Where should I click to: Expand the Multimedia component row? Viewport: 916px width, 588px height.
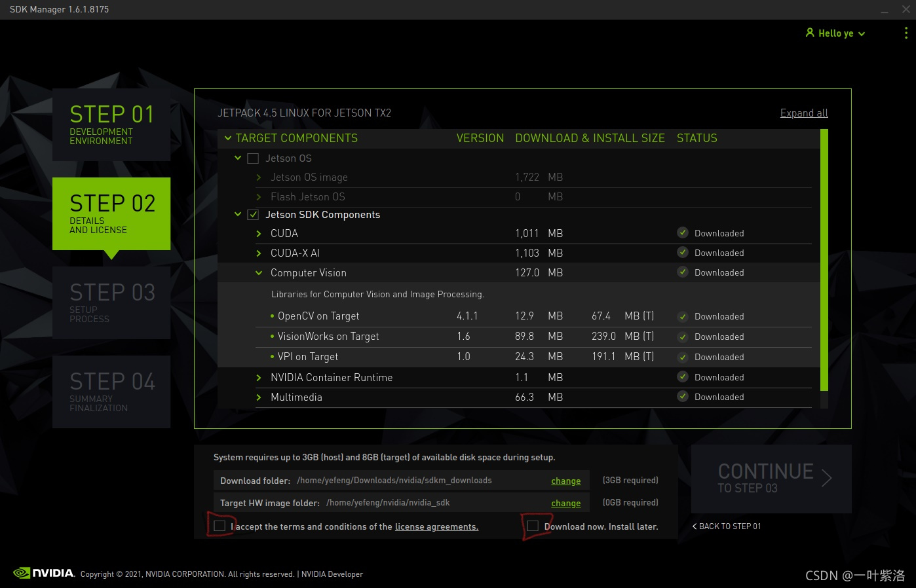(259, 397)
